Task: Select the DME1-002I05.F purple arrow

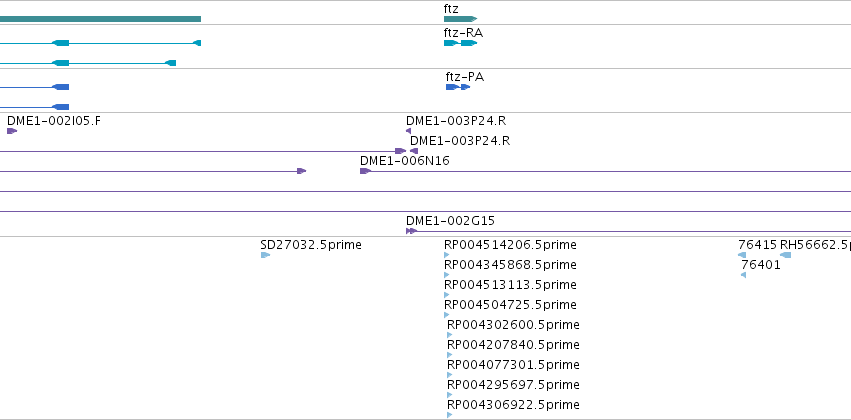Action: (12, 131)
